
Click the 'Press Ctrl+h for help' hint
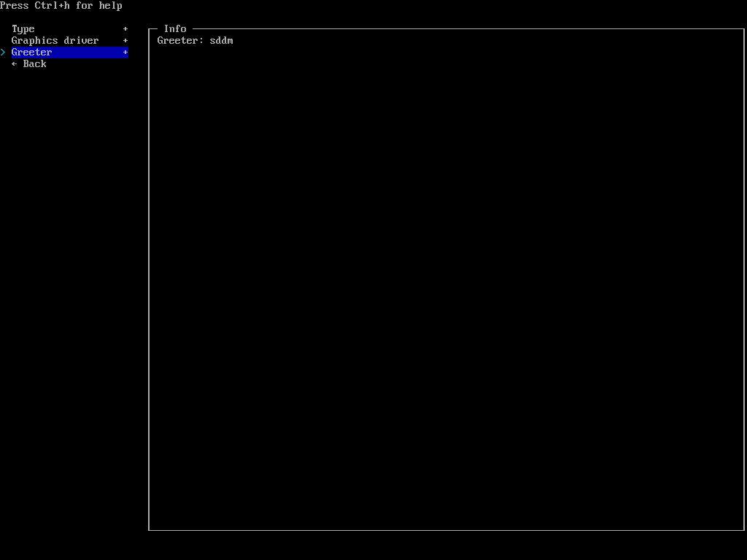pyautogui.click(x=61, y=6)
